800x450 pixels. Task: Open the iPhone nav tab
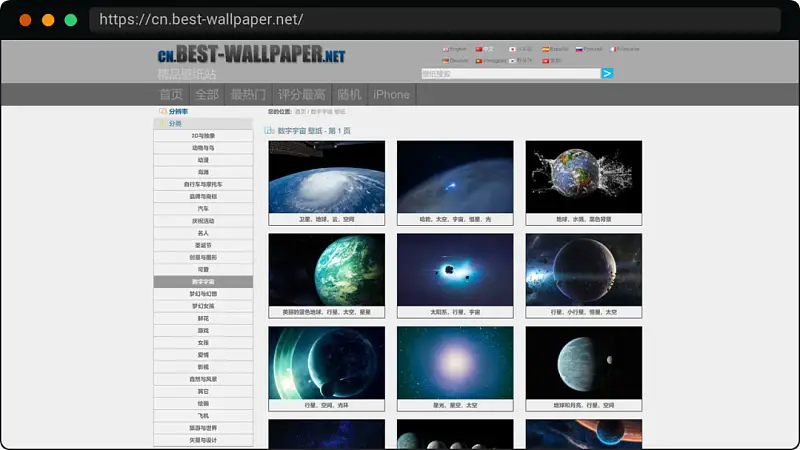[x=391, y=94]
